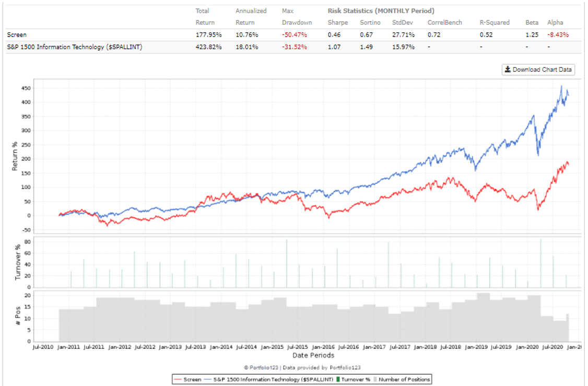
Task: Click the Beta column header
Action: pos(532,22)
